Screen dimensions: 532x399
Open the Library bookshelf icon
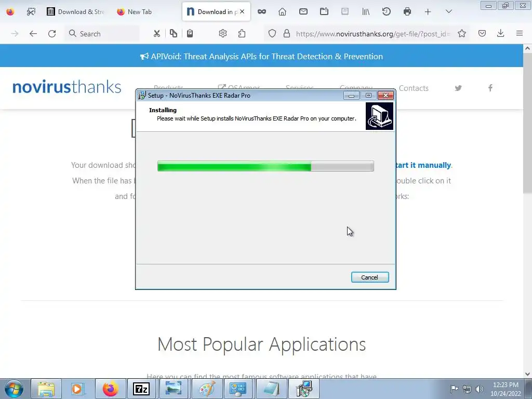(x=366, y=12)
